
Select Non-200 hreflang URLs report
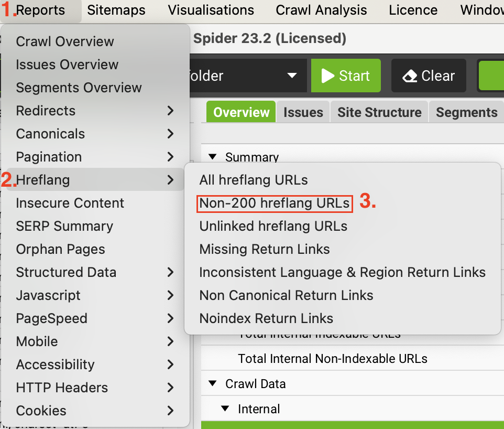[275, 203]
